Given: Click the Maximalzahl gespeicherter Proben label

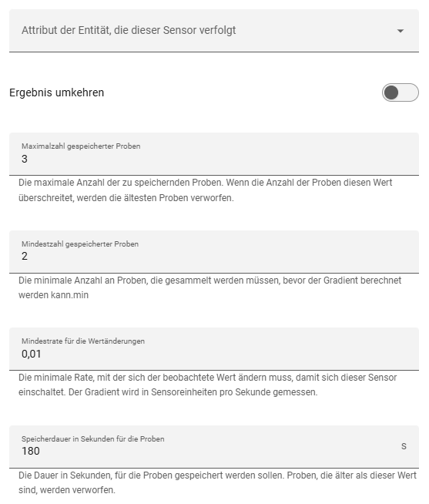Looking at the screenshot, I should tap(81, 146).
